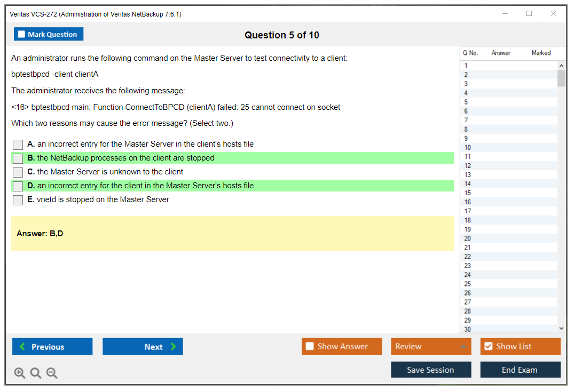This screenshot has width=574, height=392.
Task: Open the Review dropdown menu
Action: pos(431,347)
